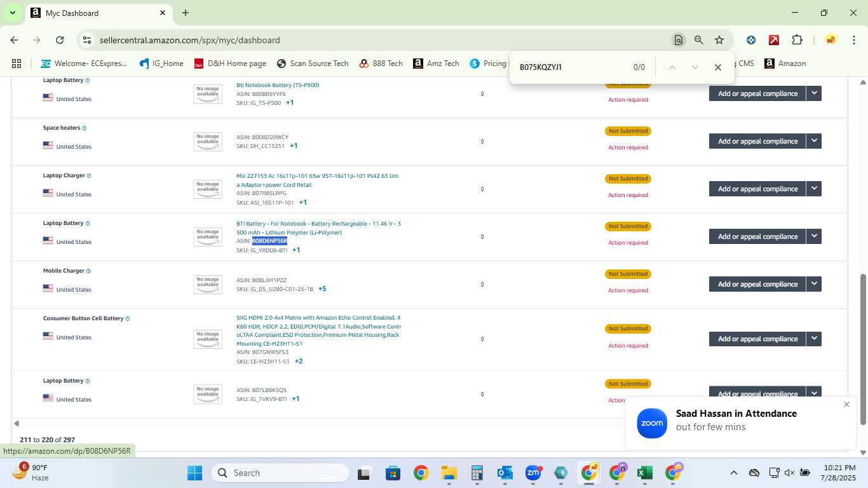Click Add or appeal compliance for IG_YRDD6-BTI
Viewport: 868px width, 488px height.
[x=757, y=236]
